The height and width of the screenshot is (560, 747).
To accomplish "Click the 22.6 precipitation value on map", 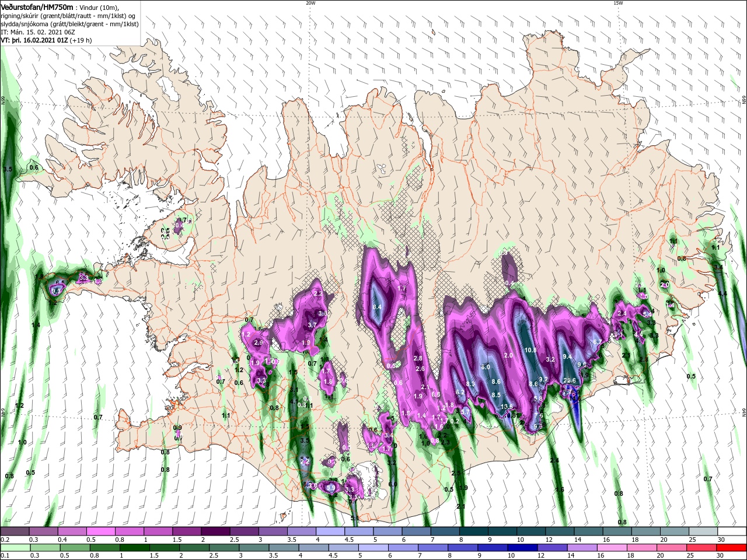I will point(570,381).
